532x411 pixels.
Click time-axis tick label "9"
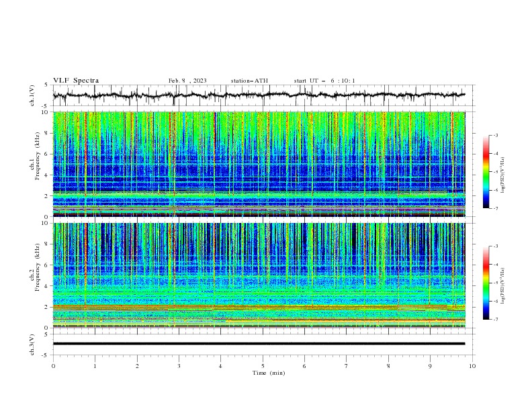(430, 366)
